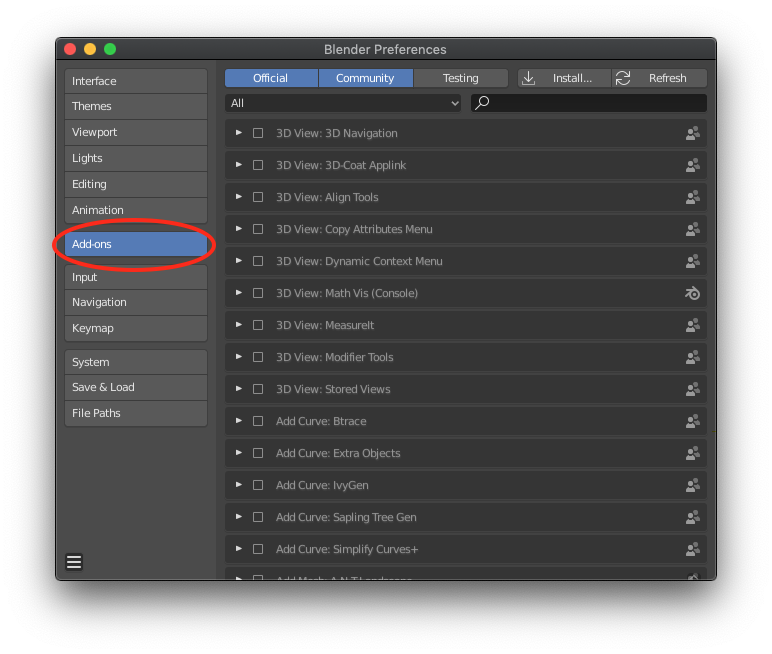772x654 pixels.
Task: Click the magnifier search icon
Action: click(x=482, y=103)
